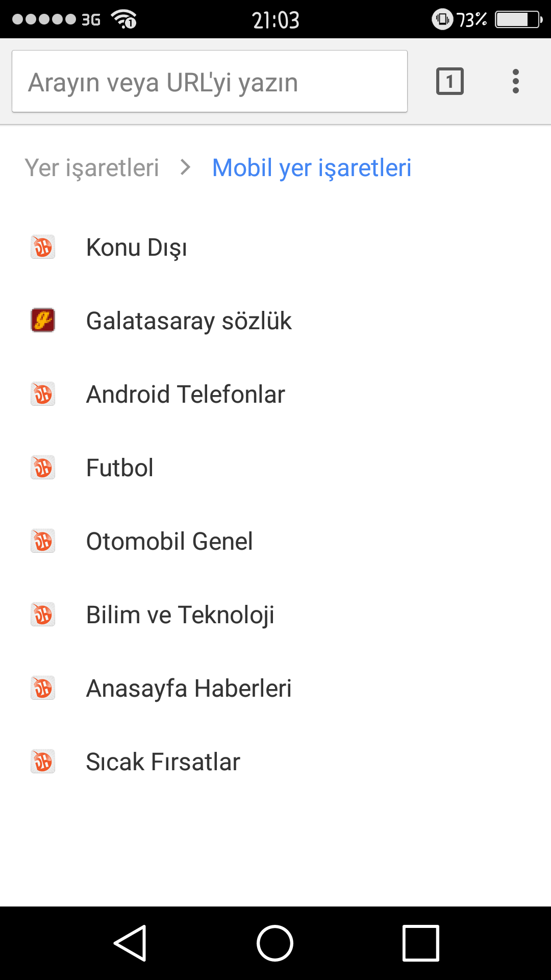Open the Otomobil Genel bookmark

pos(275,541)
